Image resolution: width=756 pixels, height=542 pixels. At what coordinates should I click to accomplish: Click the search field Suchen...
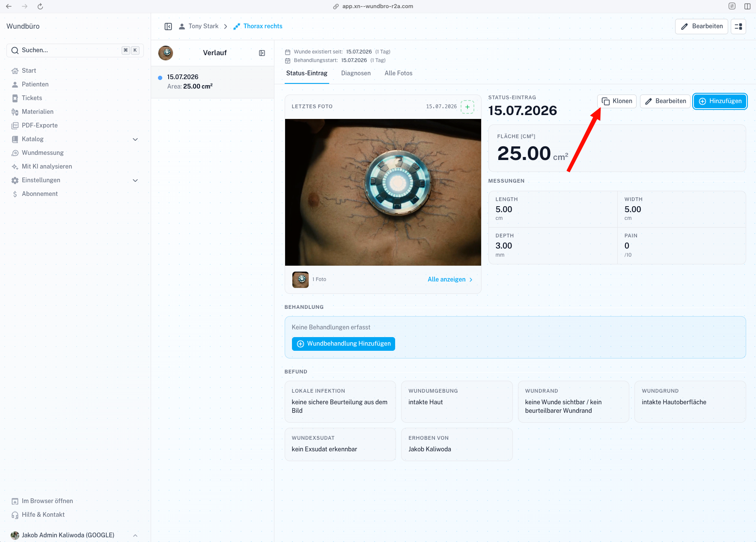75,50
